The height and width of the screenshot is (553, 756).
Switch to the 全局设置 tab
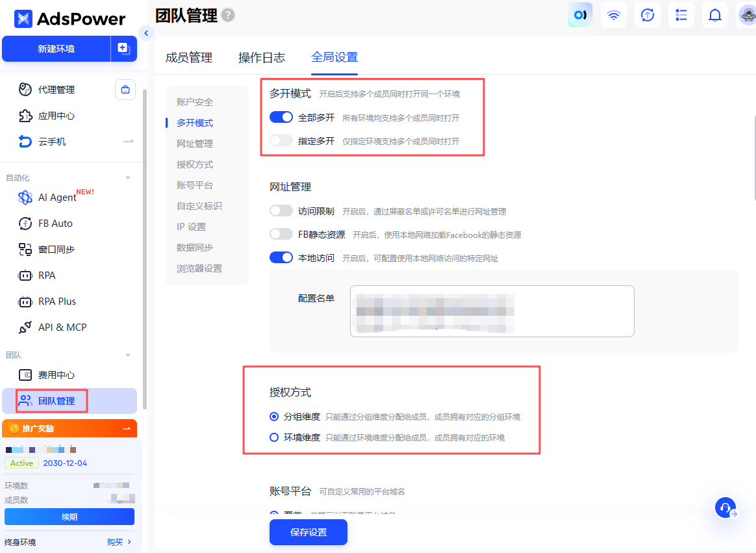pyautogui.click(x=334, y=57)
